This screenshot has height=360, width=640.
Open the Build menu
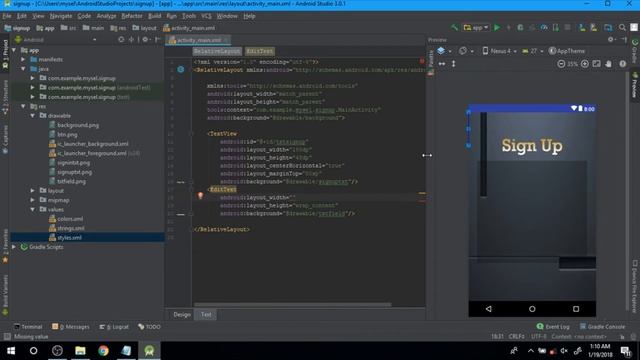point(154,16)
